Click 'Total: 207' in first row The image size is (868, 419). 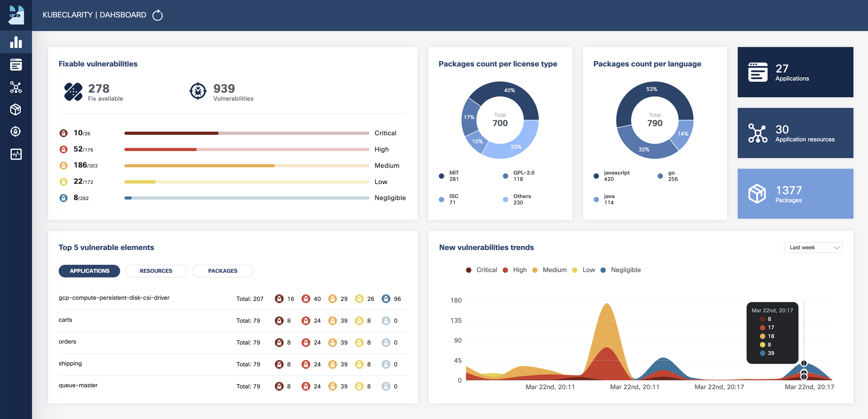(x=250, y=299)
